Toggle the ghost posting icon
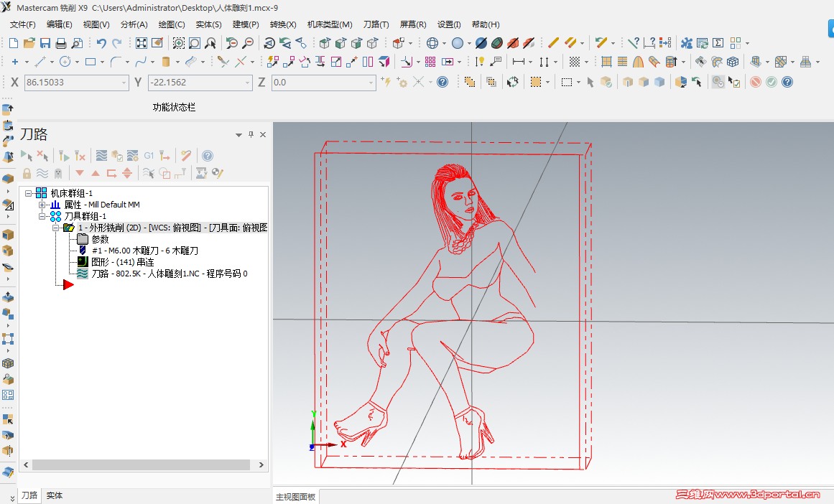The height and width of the screenshot is (504, 834). coord(58,173)
